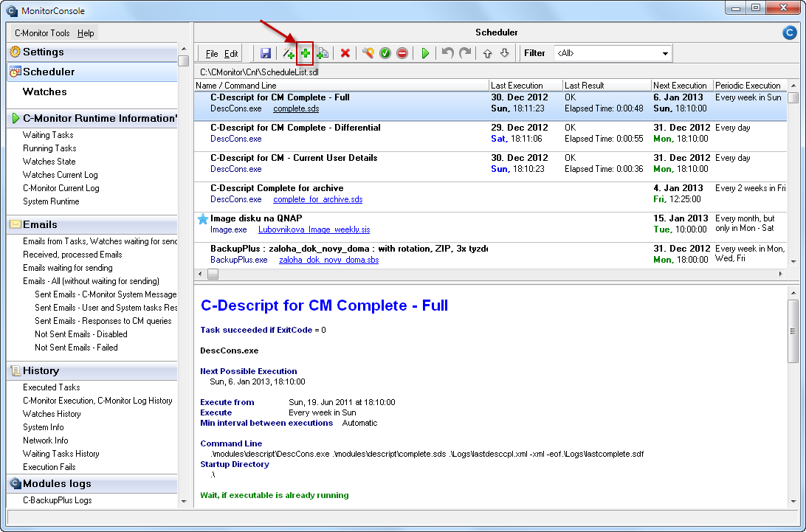Viewport: 806px width, 532px height.
Task: Click the blue star icon beside Image disku na QNAP
Action: pos(203,219)
